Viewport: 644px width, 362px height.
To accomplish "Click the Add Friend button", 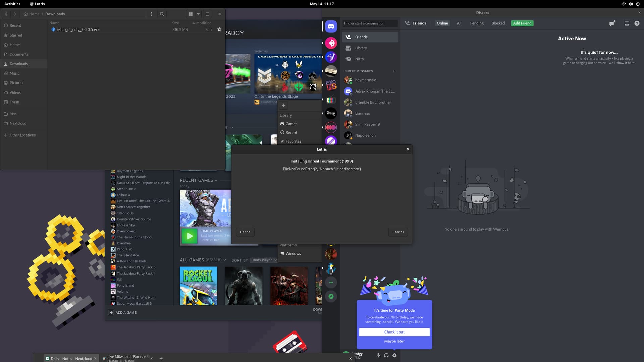I will tap(522, 23).
